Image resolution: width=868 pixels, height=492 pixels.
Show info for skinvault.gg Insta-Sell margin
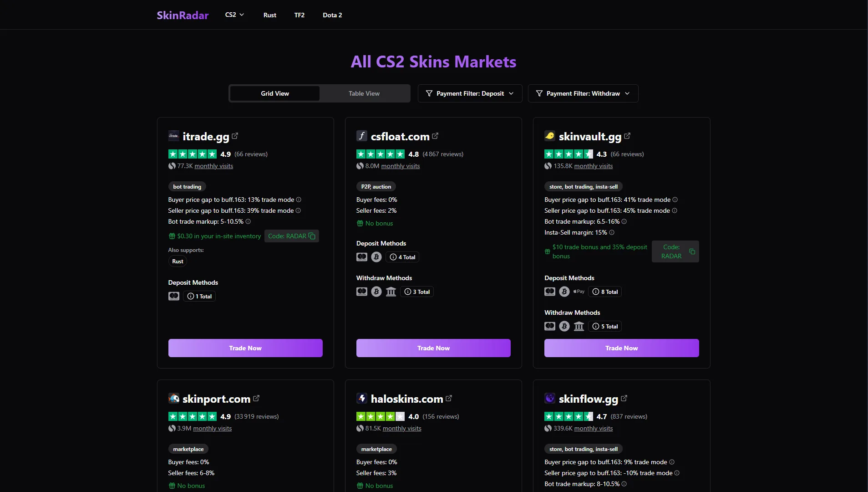click(x=612, y=232)
